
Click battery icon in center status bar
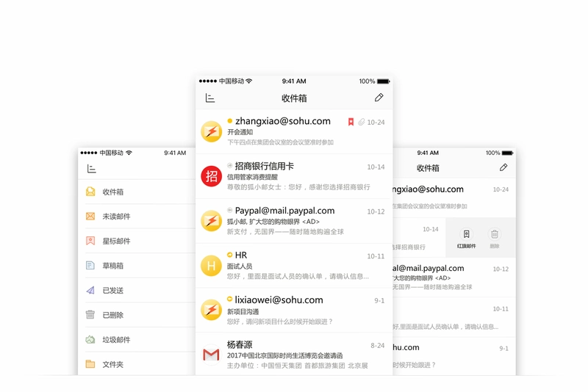pos(383,81)
